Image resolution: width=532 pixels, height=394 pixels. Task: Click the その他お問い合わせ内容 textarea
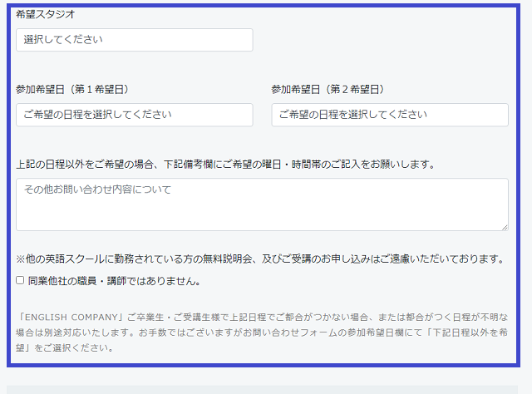262,204
